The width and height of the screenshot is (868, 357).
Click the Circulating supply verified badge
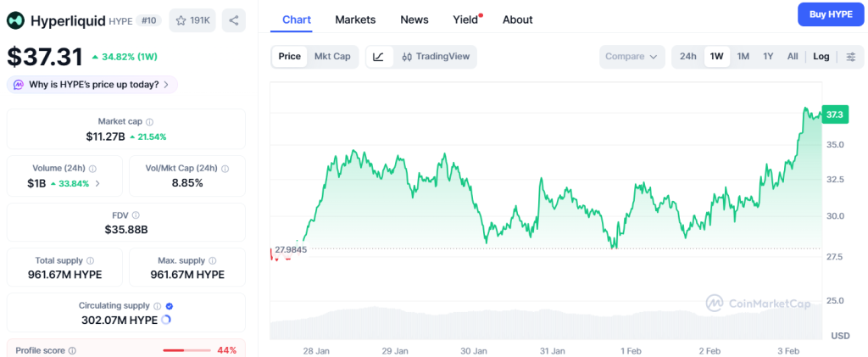(x=170, y=305)
